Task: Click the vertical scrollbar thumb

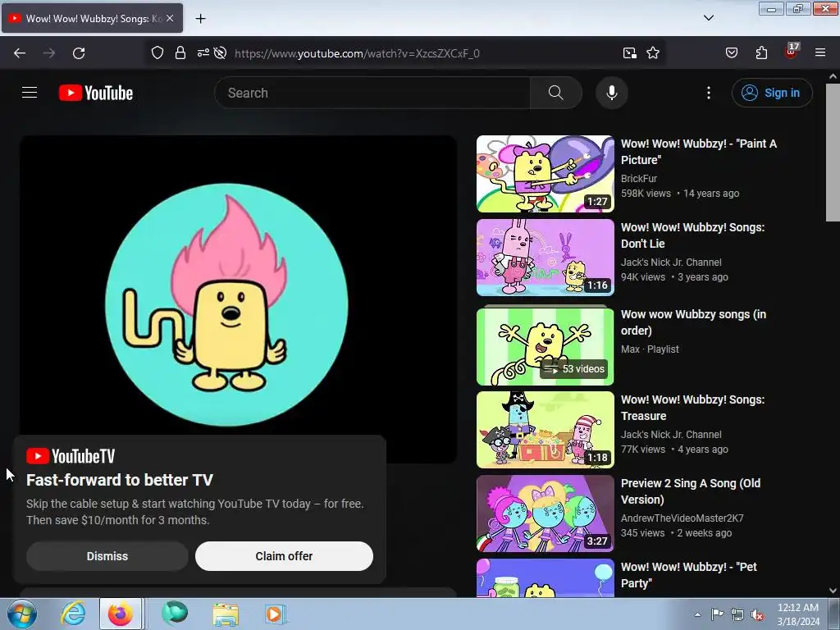Action: (x=833, y=152)
